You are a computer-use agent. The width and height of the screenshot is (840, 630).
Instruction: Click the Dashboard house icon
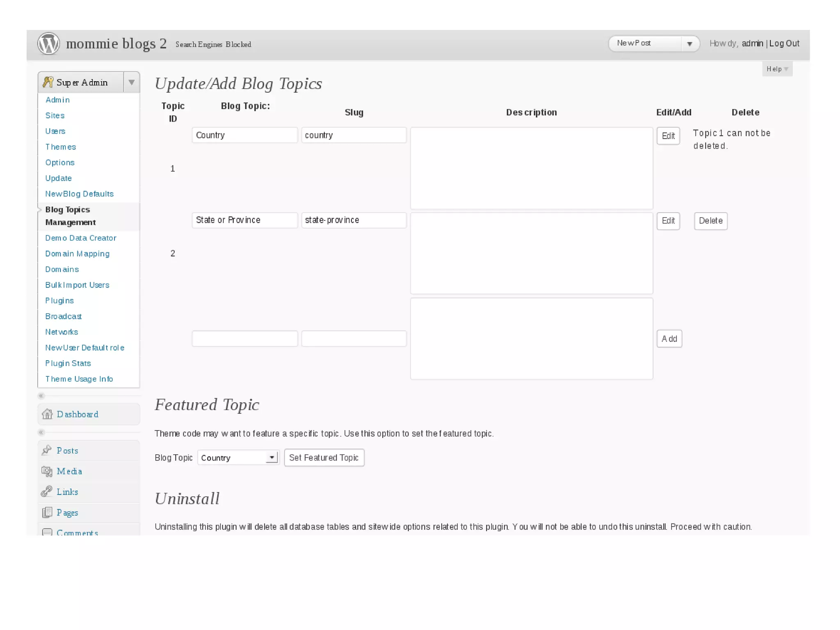48,414
